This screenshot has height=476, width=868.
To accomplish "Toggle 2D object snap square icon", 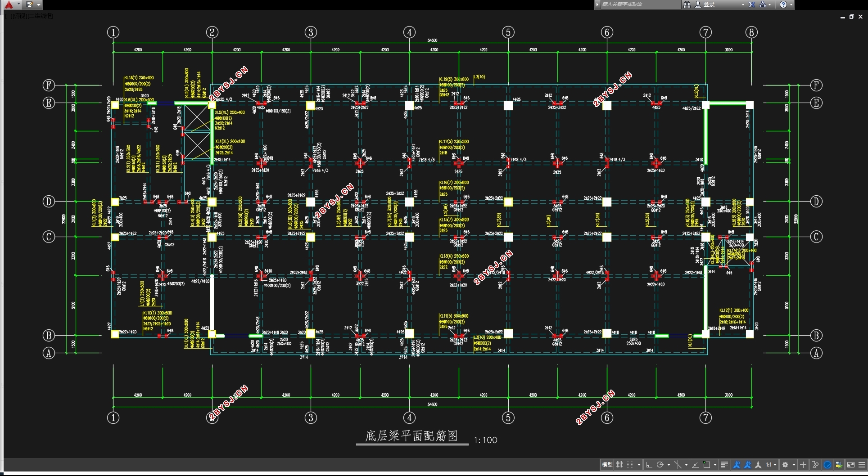I will (706, 465).
